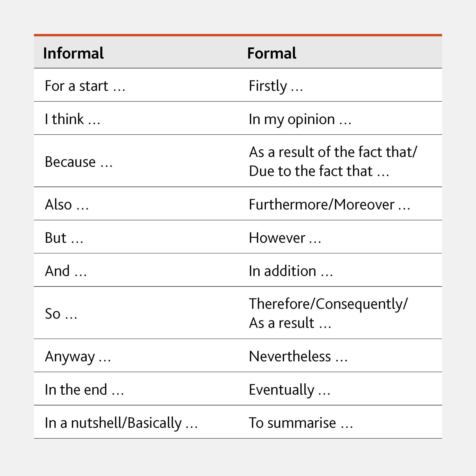The width and height of the screenshot is (476, 476).
Task: Click the 'However …' phrase
Action: [x=285, y=238]
